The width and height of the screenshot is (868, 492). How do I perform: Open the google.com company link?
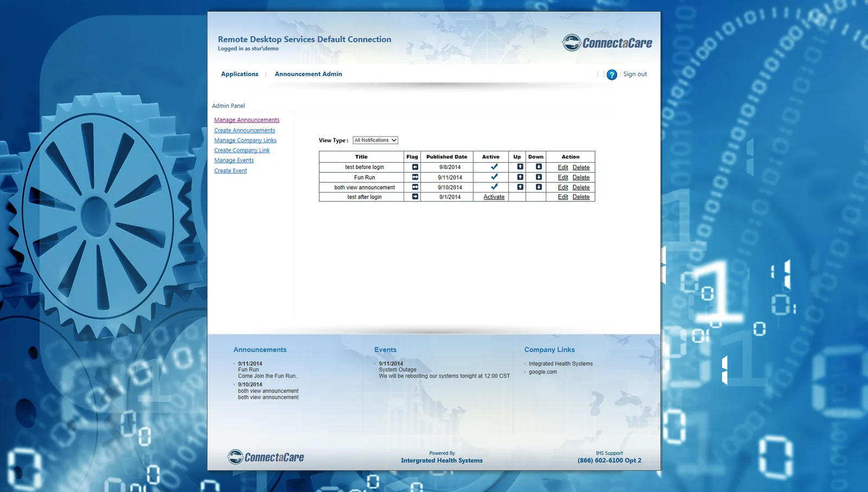543,372
